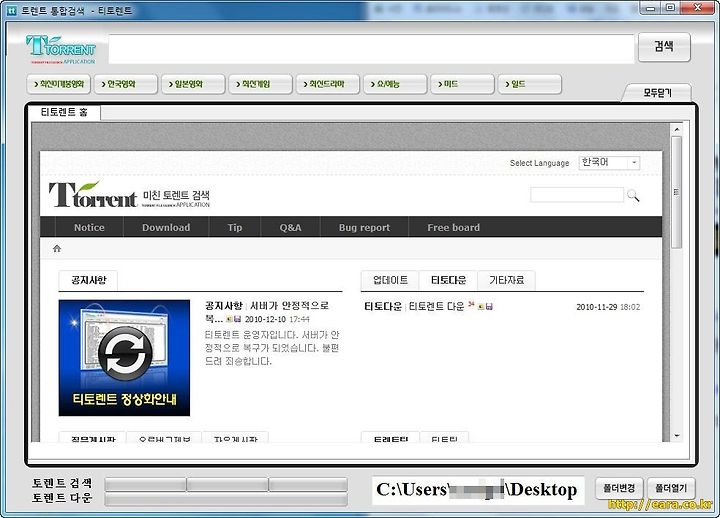This screenshot has width=720, height=518.
Task: Select the 업데이트 tab
Action: 390,280
